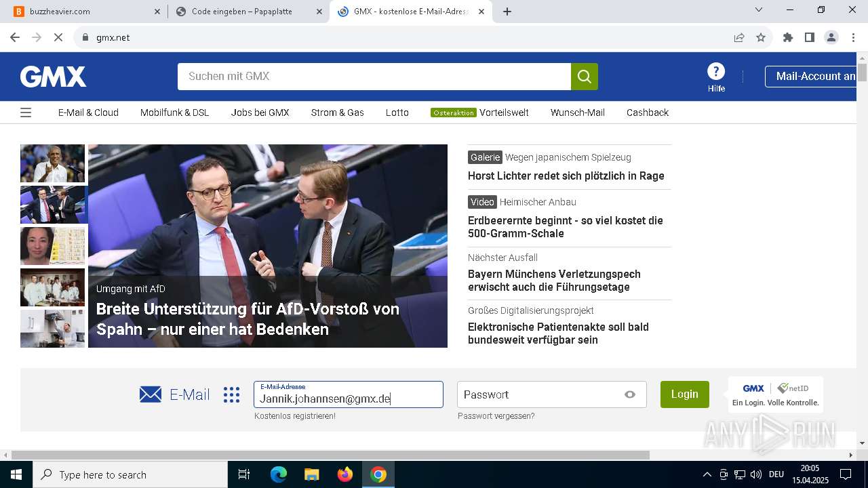Click the site lock icon in address bar

pos(85,37)
